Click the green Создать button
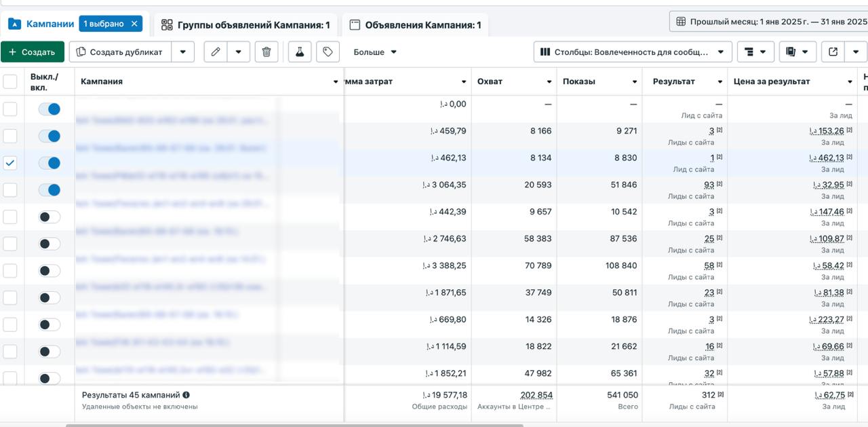 pos(32,52)
